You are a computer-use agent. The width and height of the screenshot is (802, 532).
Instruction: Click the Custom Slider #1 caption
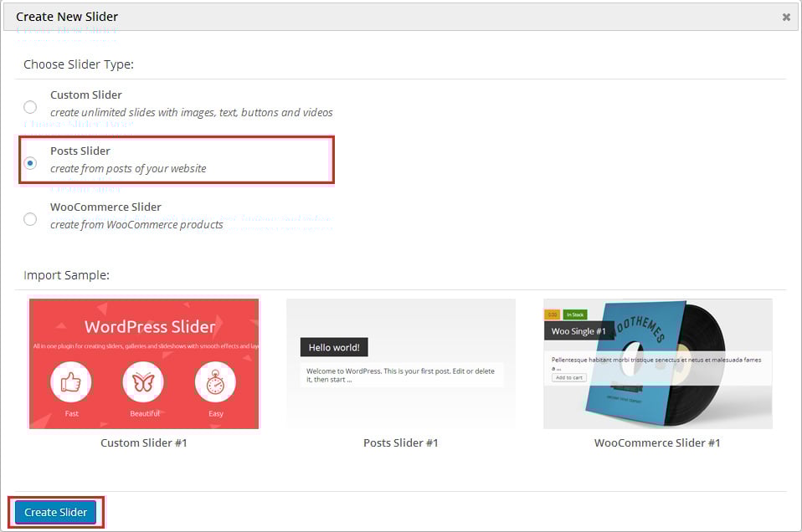144,442
